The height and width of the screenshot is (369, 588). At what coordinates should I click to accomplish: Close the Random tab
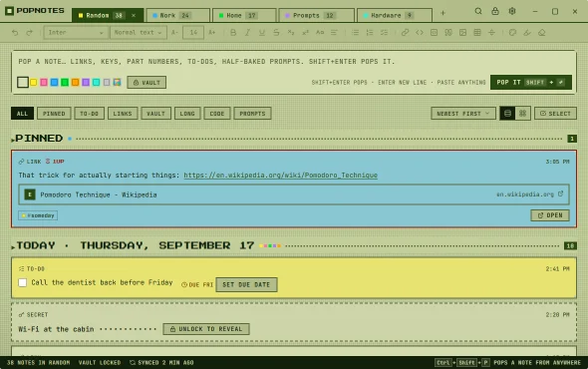click(134, 15)
